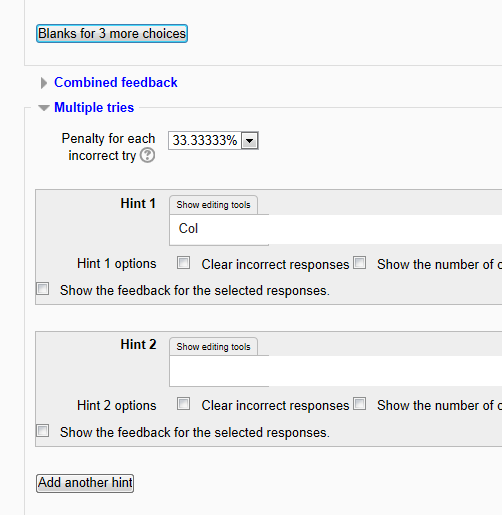Enable Clear incorrect responses for Hint 1
This screenshot has width=502, height=515.
tap(183, 263)
